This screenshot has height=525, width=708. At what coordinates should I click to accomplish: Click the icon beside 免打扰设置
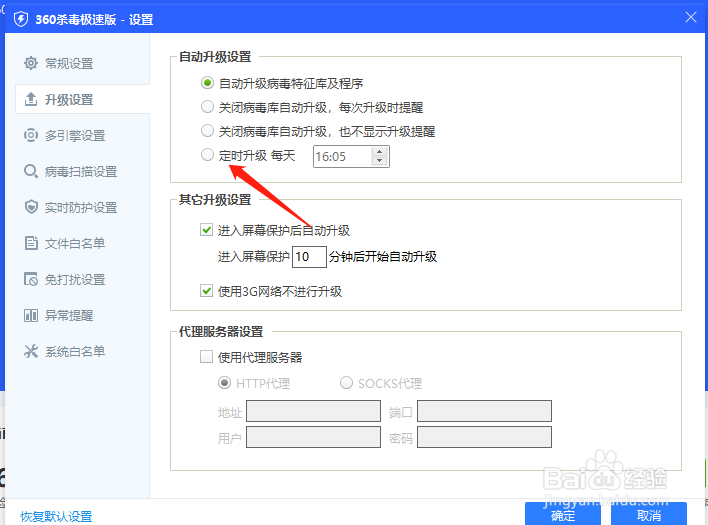31,279
